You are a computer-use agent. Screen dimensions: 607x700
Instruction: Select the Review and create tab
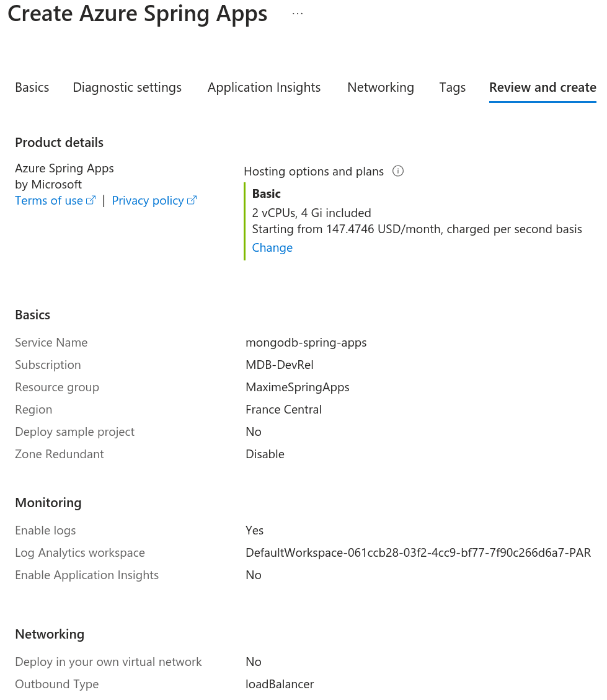coord(543,87)
